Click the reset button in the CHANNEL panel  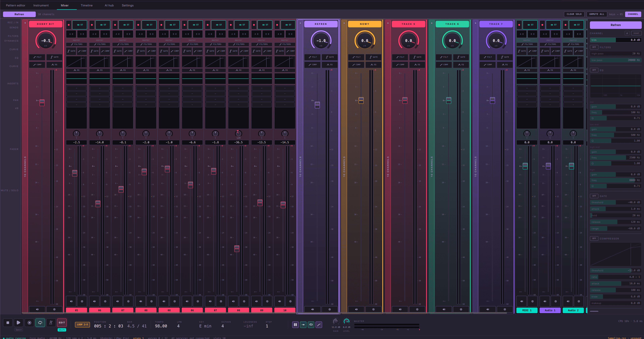[636, 33]
